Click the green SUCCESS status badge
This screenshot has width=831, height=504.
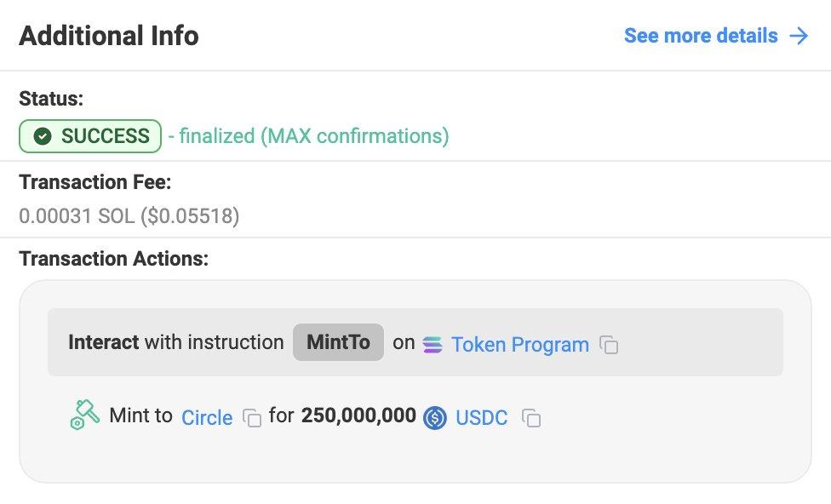(x=90, y=136)
